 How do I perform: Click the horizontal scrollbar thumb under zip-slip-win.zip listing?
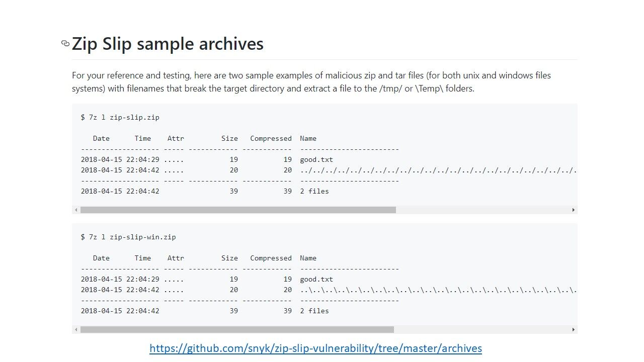(x=237, y=329)
